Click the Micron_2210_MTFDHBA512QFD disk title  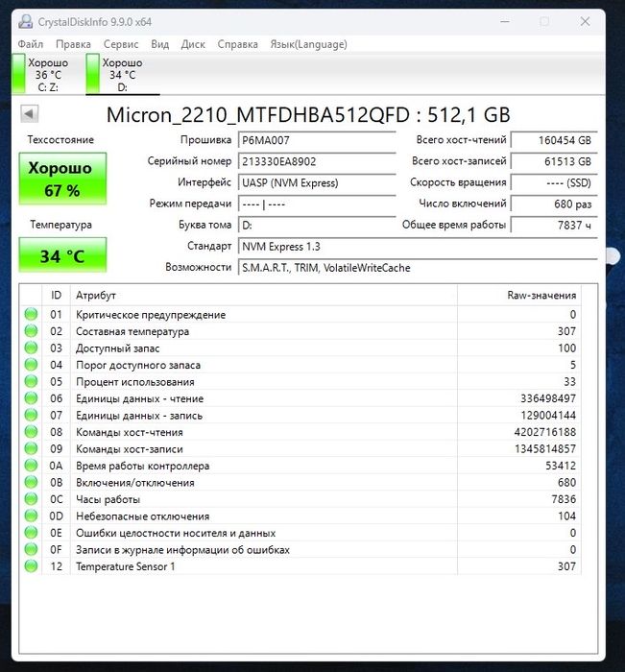(308, 115)
